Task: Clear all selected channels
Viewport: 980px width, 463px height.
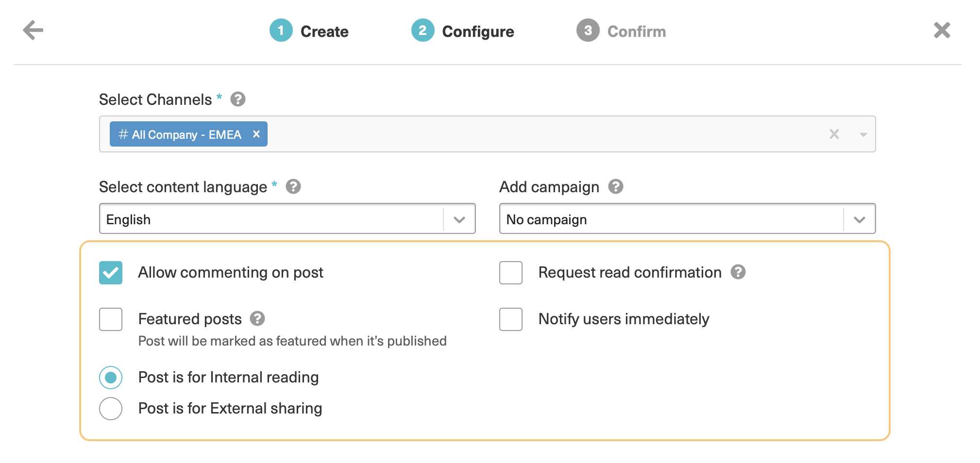Action: click(834, 134)
